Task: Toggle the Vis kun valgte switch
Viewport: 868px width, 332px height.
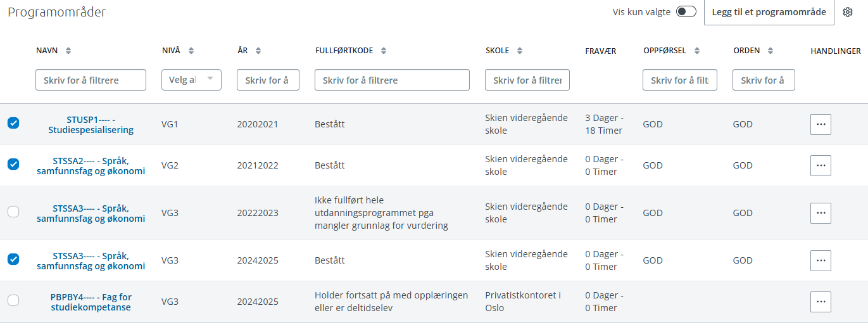Action: pos(686,12)
